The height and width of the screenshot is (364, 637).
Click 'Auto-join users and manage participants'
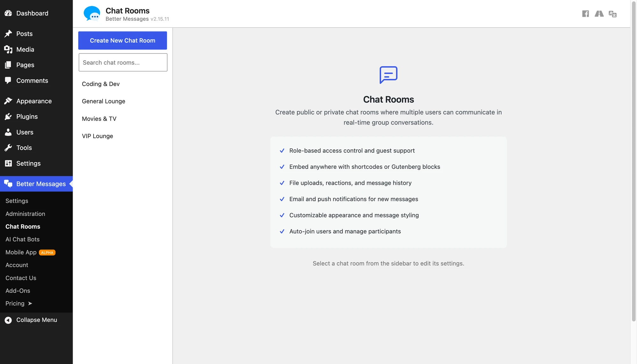coord(345,232)
